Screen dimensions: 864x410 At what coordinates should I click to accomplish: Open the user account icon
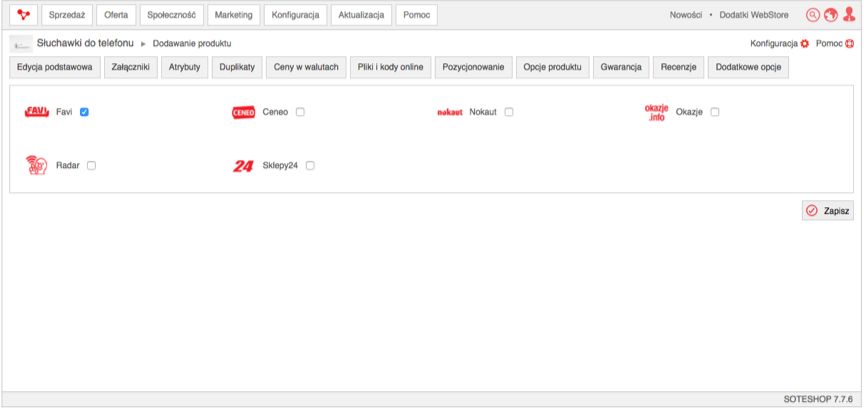click(x=849, y=15)
